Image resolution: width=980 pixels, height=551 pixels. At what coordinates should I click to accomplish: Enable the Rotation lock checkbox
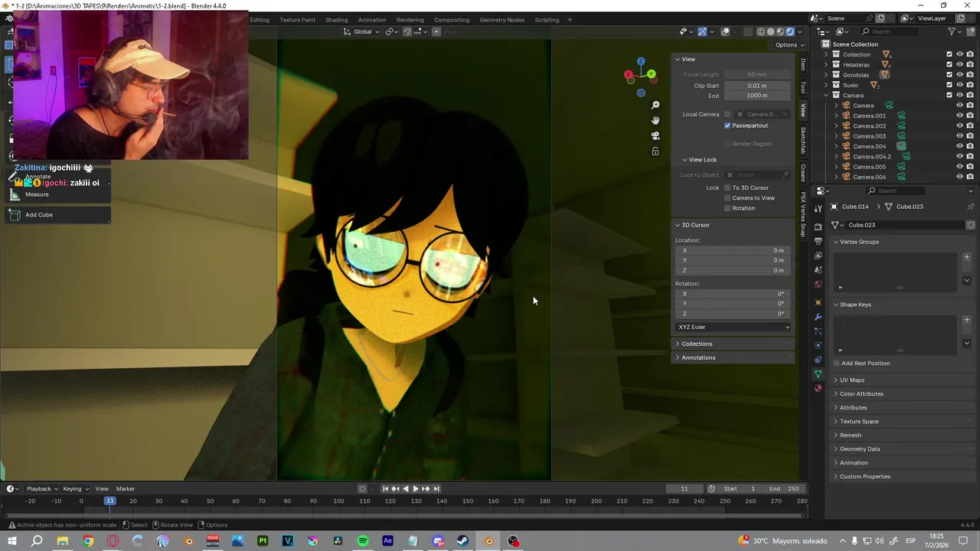727,208
